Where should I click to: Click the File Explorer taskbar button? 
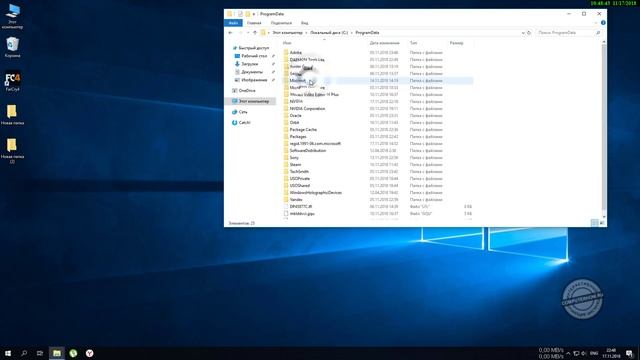pos(57,353)
